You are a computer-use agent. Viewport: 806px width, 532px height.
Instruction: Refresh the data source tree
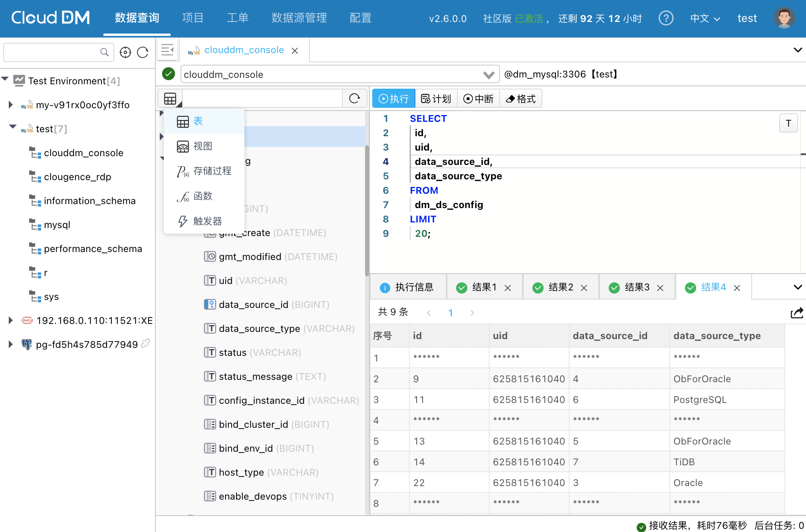[143, 52]
